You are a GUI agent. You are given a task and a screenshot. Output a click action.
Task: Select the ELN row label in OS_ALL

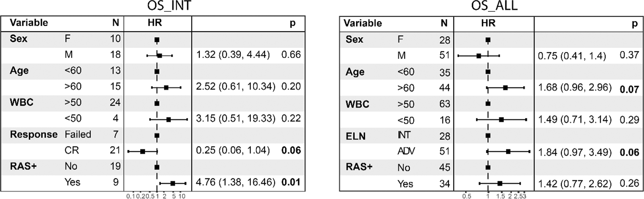[x=355, y=136]
